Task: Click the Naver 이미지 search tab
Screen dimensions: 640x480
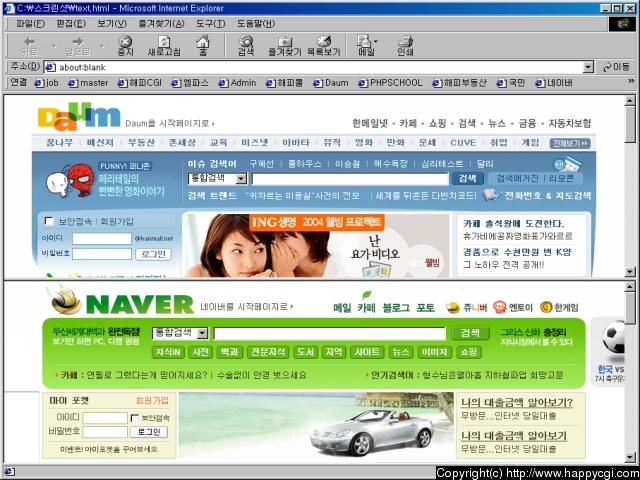Action: point(434,352)
